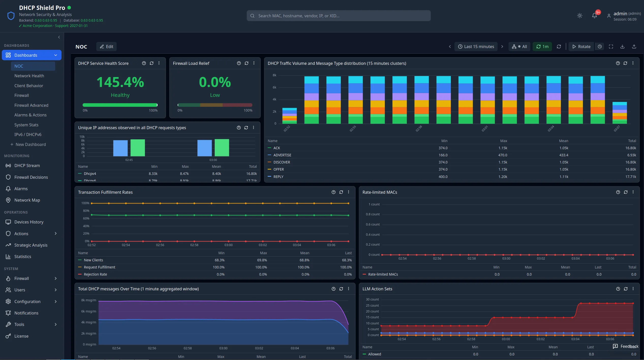This screenshot has height=360, width=644.
Task: Refresh Firewall Load Relief panel
Action: tap(247, 63)
